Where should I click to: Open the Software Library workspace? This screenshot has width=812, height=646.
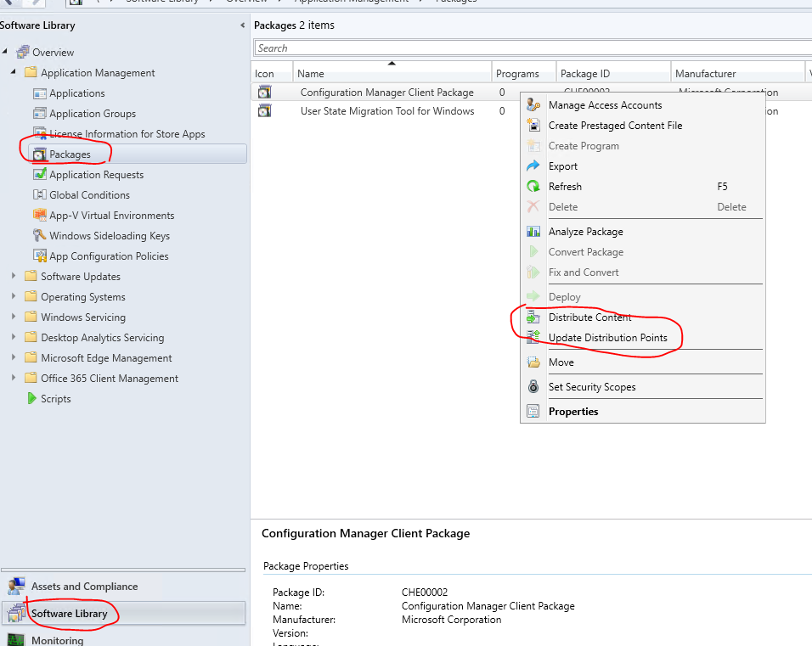click(123, 614)
